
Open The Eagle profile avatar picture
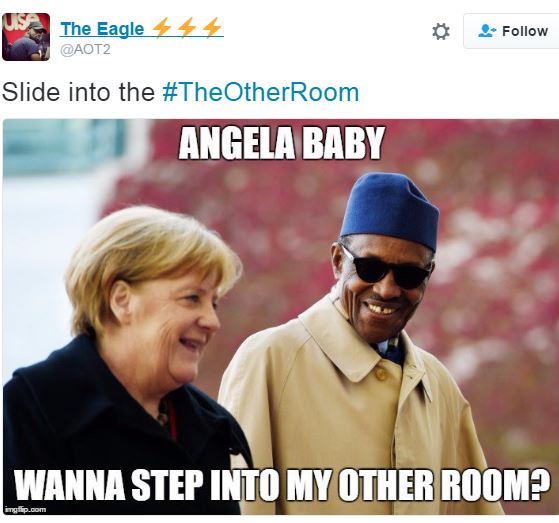point(26,37)
